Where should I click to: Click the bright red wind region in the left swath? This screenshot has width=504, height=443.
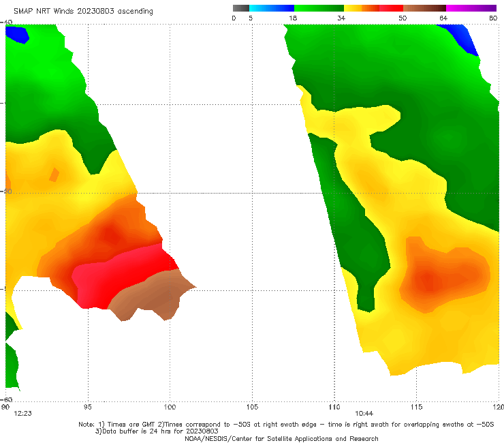click(x=119, y=273)
